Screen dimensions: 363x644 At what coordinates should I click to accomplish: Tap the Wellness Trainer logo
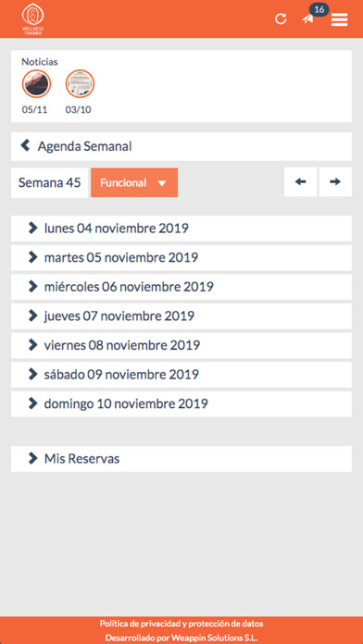pos(33,19)
